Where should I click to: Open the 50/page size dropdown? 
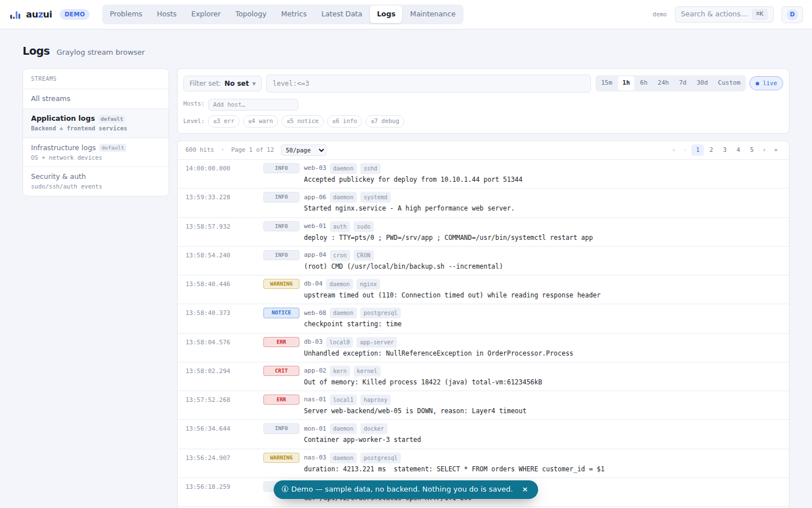coord(303,150)
